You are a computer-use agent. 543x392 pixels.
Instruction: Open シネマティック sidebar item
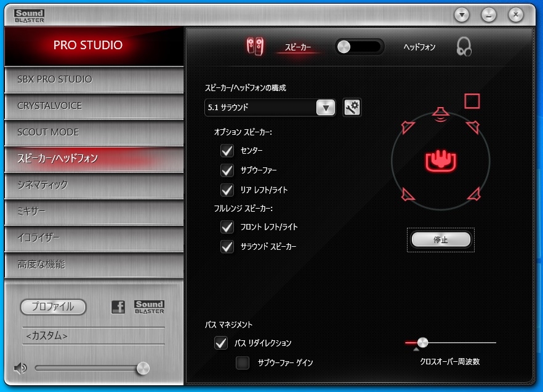coord(94,185)
